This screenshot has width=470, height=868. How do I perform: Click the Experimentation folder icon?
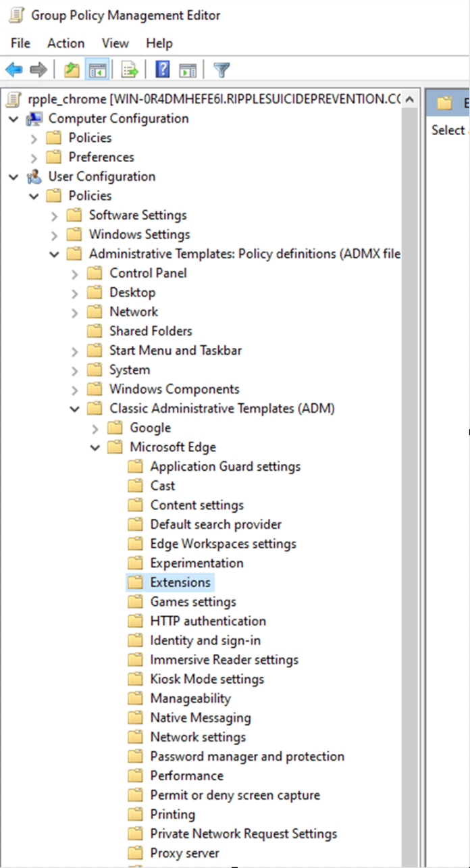coord(136,563)
